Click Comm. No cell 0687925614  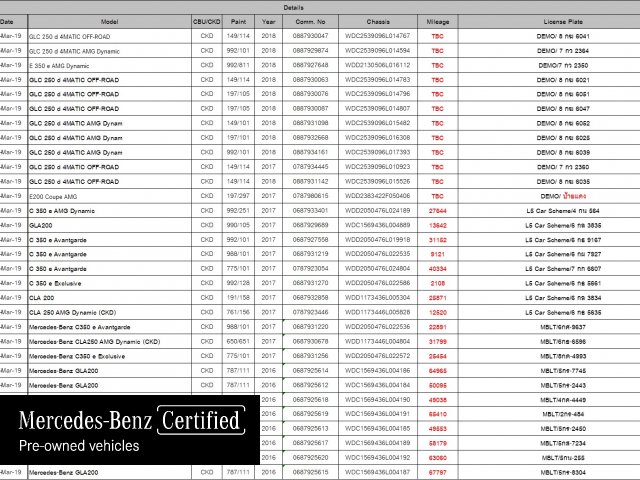(x=310, y=371)
